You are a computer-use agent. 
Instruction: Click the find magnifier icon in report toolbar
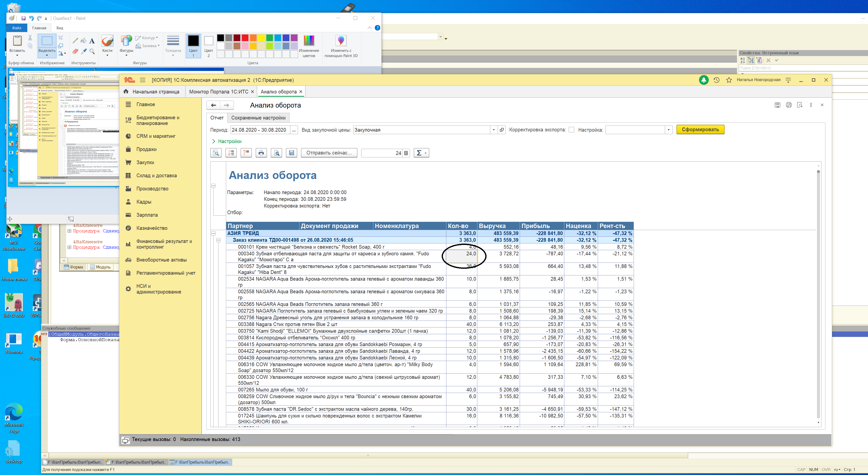coord(216,153)
